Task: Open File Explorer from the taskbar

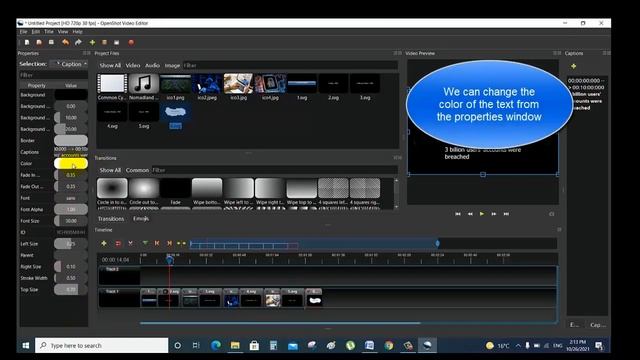Action: tap(235, 346)
